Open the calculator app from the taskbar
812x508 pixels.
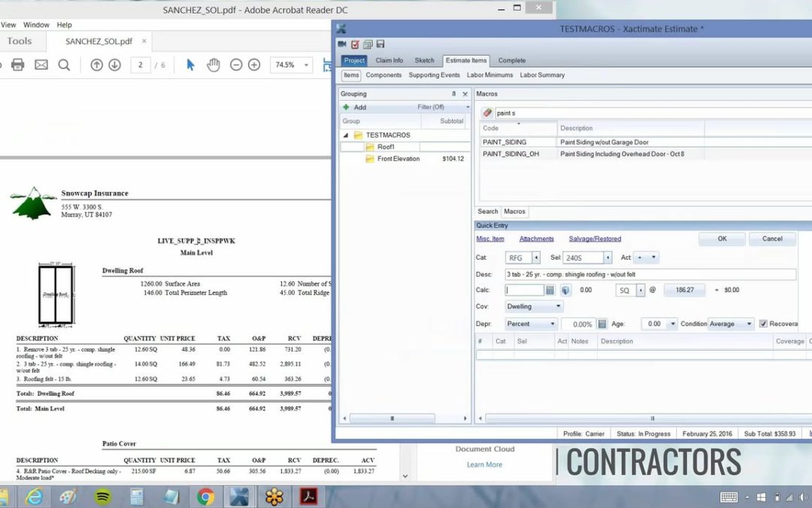137,497
